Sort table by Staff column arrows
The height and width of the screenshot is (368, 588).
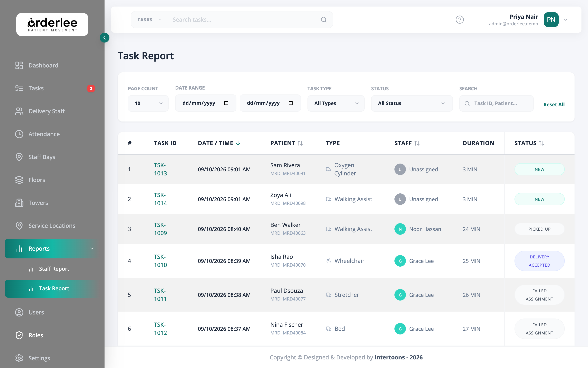[x=417, y=143]
